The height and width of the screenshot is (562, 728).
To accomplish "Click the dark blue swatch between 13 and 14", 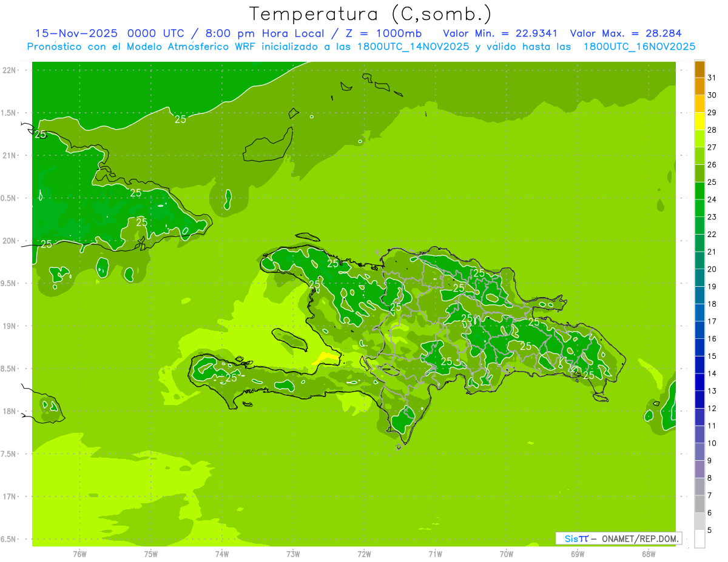I will 699,382.
